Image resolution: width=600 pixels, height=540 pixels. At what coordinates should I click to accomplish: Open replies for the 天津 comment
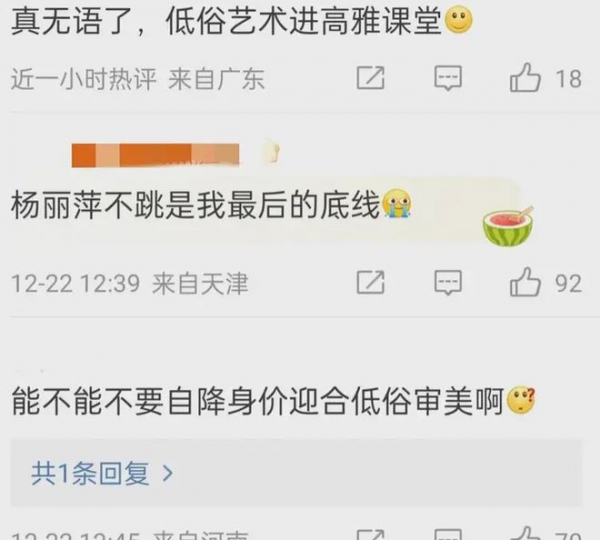click(448, 283)
